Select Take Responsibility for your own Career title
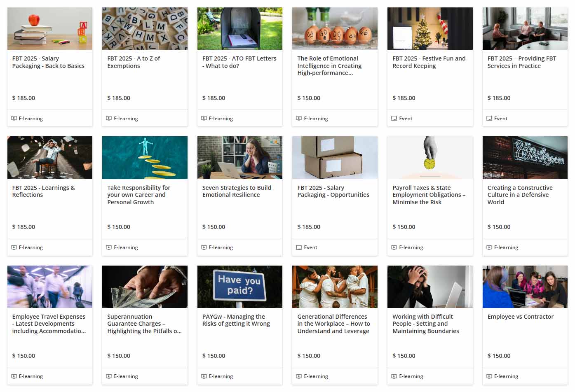Viewport: 575px width, 392px height. 138,195
